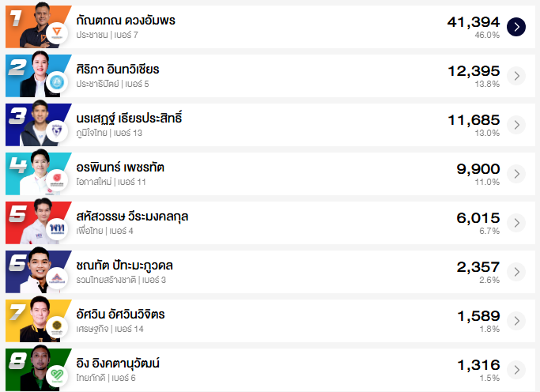Click party logo icon beside กัณตภณ ดวงอัมพร

[57, 34]
